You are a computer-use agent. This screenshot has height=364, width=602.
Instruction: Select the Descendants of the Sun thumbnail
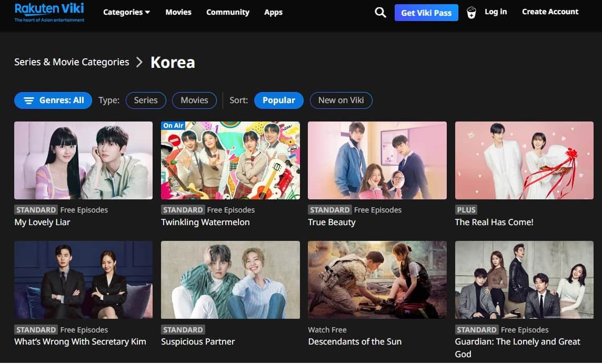(x=377, y=280)
